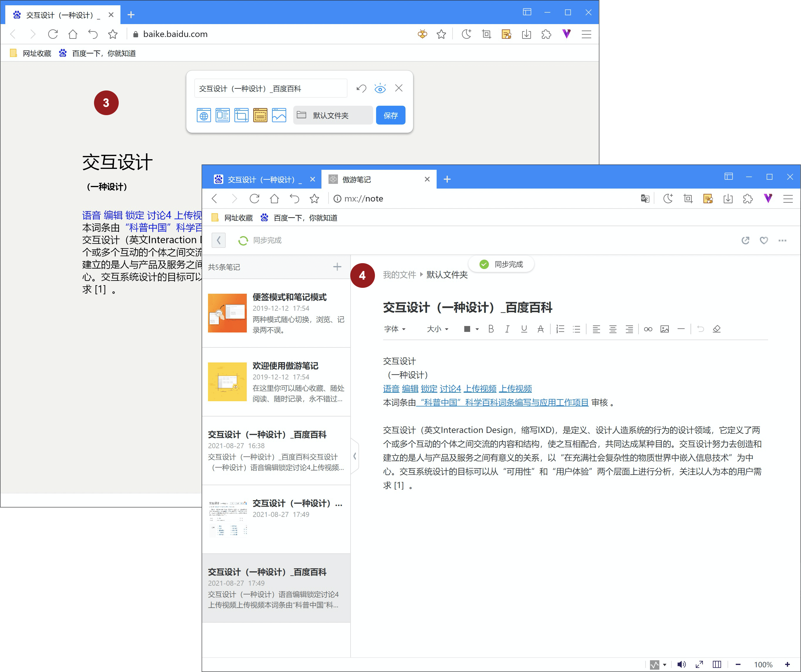Image resolution: width=801 pixels, height=672 pixels.
Task: Open extensions puzzle icon in back window
Action: point(546,34)
